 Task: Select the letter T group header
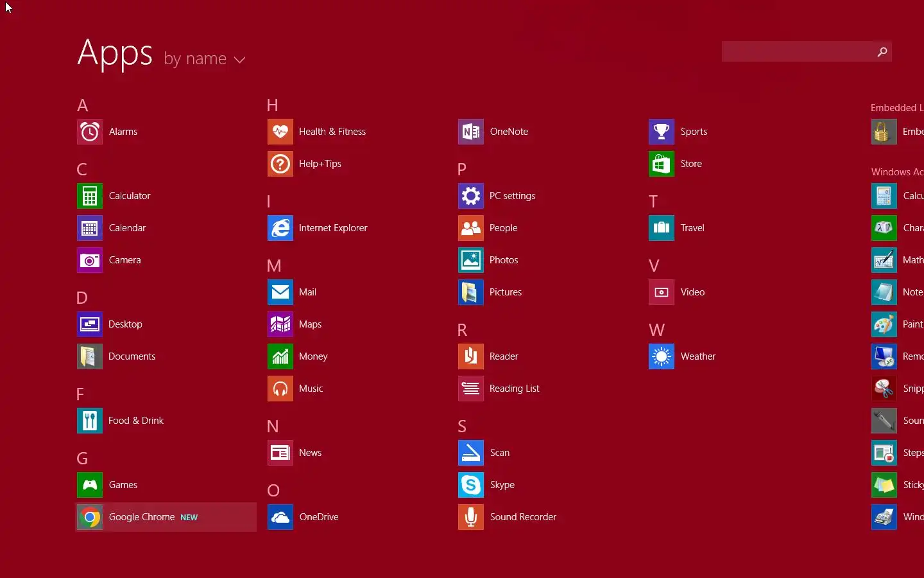[653, 202]
